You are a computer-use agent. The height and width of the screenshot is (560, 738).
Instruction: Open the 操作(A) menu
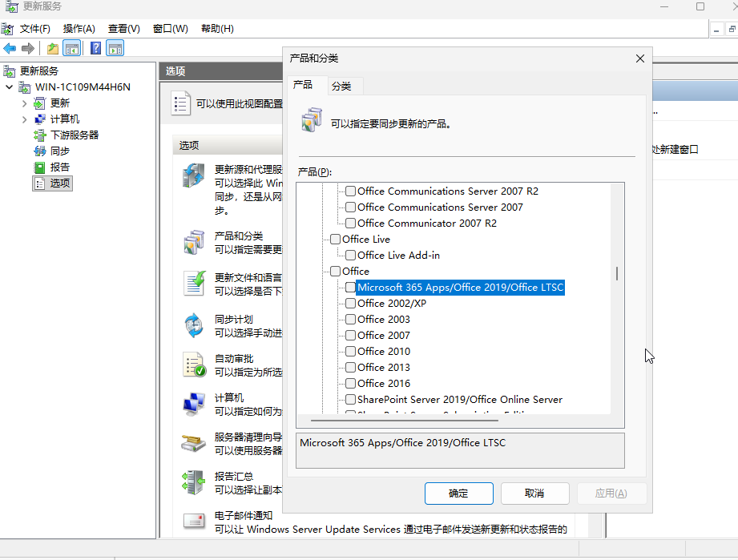pos(79,29)
